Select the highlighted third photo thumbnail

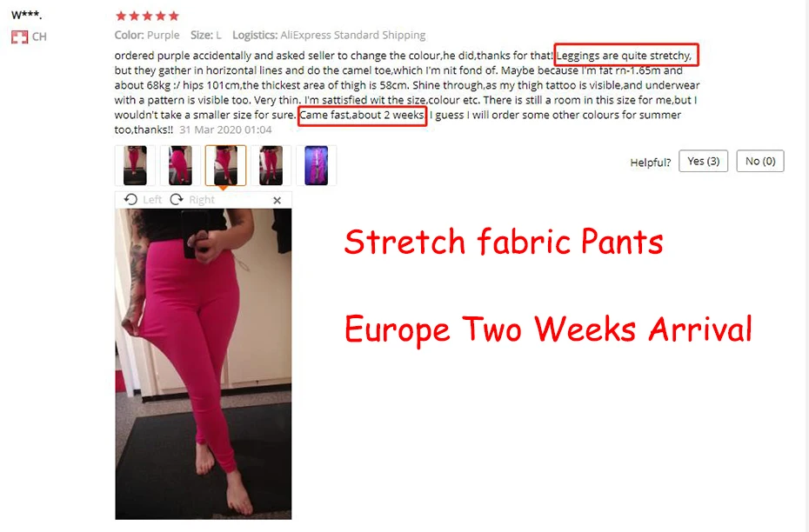pyautogui.click(x=225, y=165)
